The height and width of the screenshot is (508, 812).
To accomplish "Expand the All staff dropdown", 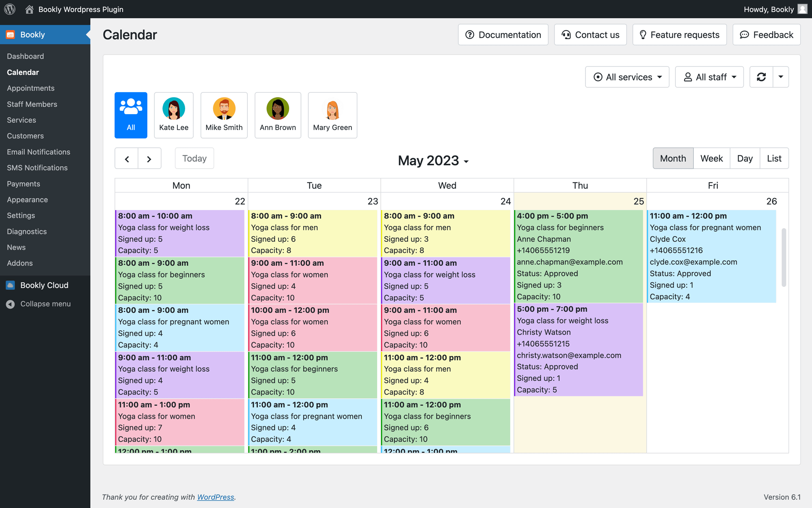I will [x=709, y=77].
